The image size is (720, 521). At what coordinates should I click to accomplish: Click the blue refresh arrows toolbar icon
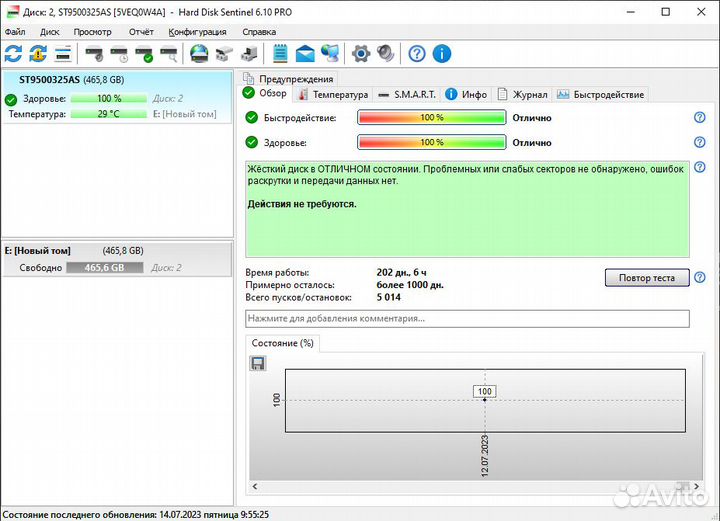coord(13,54)
